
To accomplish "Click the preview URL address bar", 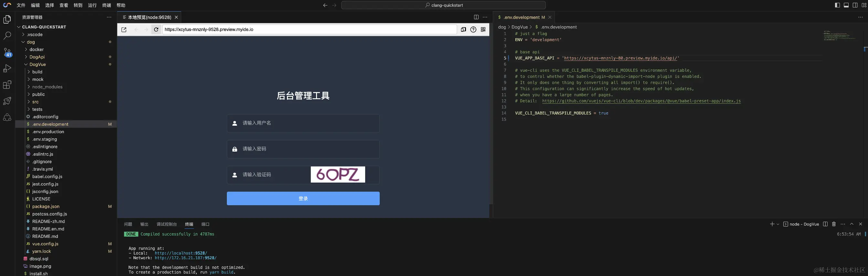I will [309, 30].
